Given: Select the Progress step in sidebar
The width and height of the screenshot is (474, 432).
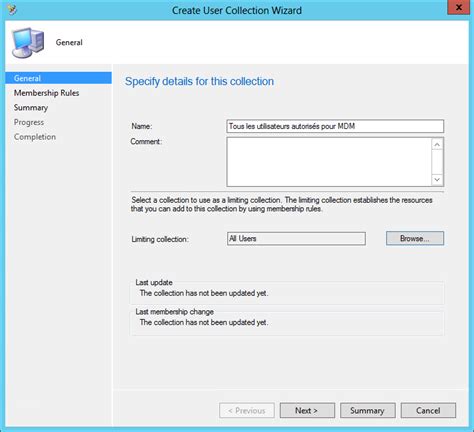Looking at the screenshot, I should (29, 122).
